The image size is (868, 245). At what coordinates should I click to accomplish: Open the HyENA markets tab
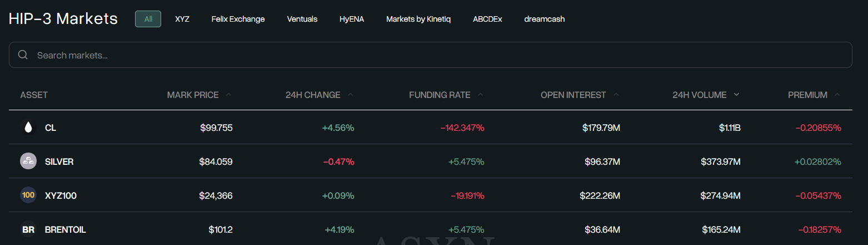point(352,19)
